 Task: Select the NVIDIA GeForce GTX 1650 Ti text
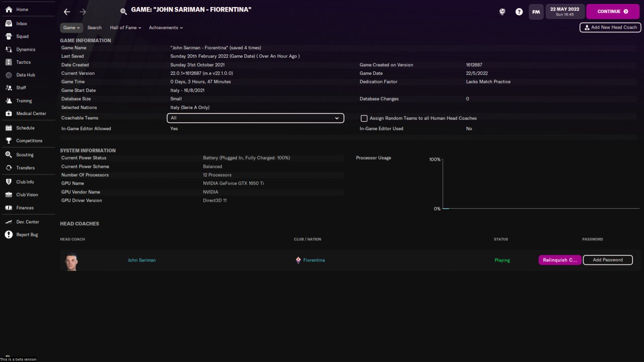[x=233, y=184]
